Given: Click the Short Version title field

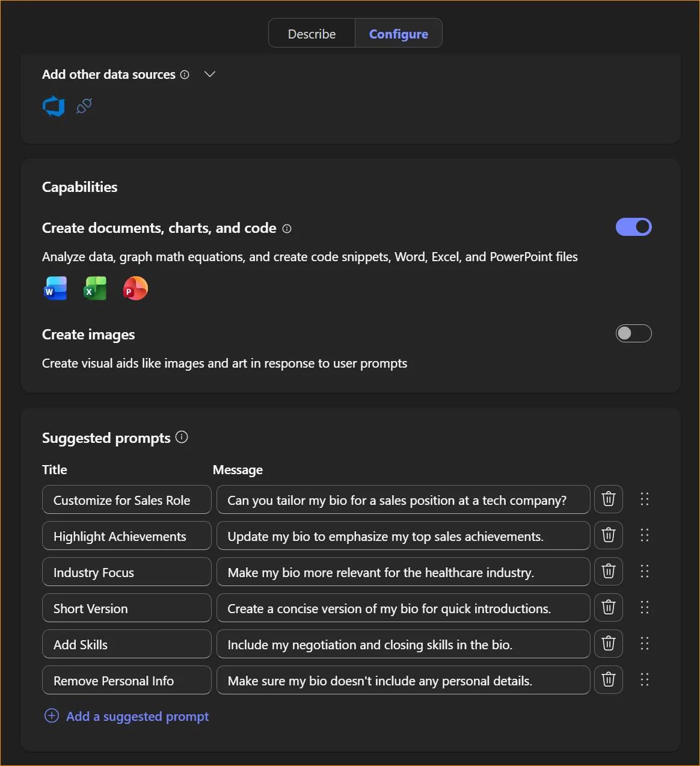Looking at the screenshot, I should click(126, 608).
